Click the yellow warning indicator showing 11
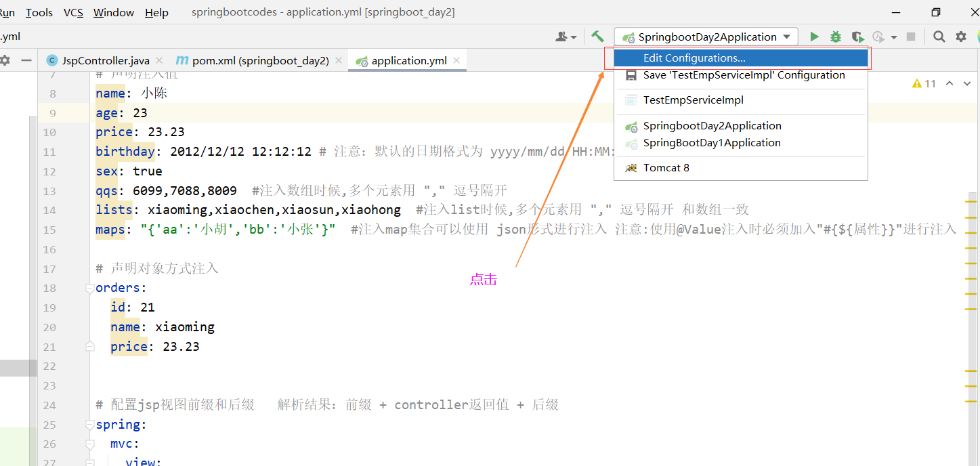Image resolution: width=980 pixels, height=466 pixels. click(924, 83)
